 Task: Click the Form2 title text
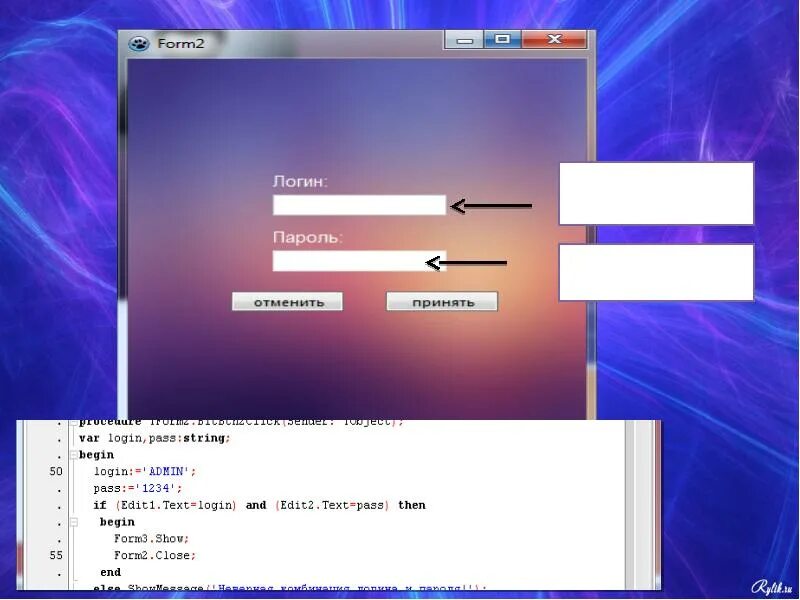point(181,44)
